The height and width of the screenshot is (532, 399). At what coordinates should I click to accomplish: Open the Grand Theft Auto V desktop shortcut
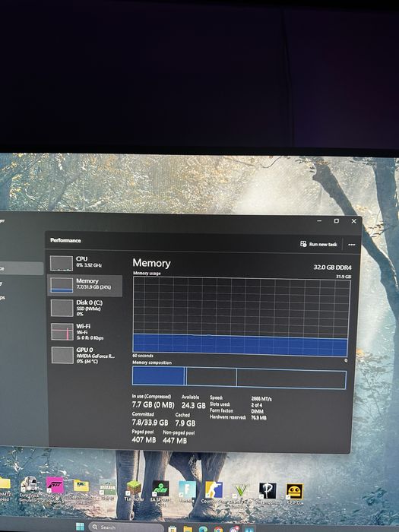click(241, 494)
